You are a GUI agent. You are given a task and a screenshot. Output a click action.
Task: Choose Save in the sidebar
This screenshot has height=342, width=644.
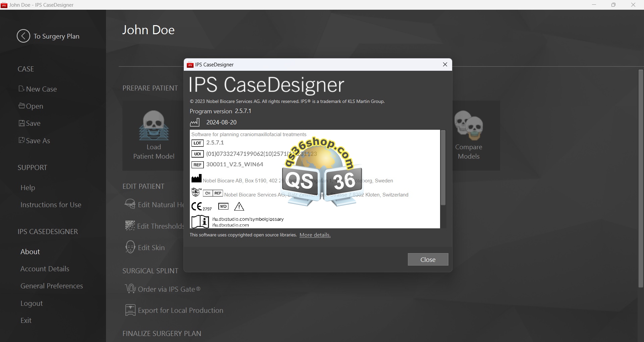coord(30,123)
